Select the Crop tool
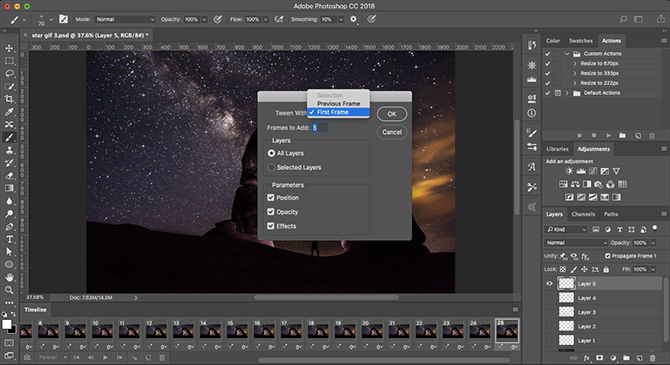 [x=9, y=99]
